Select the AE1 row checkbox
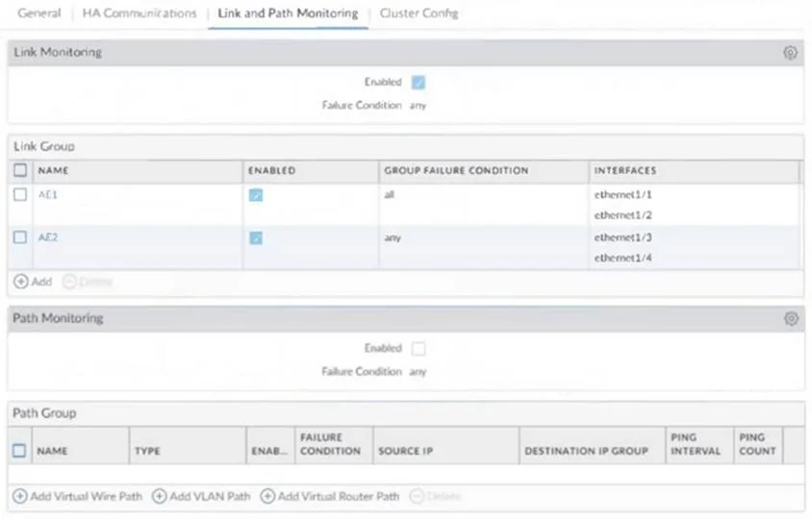 pos(20,194)
